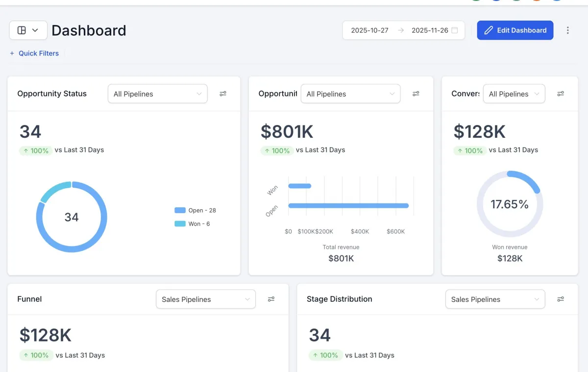This screenshot has width=588, height=372.
Task: Open Conversion Rate widget filter settings icon
Action: (x=561, y=94)
